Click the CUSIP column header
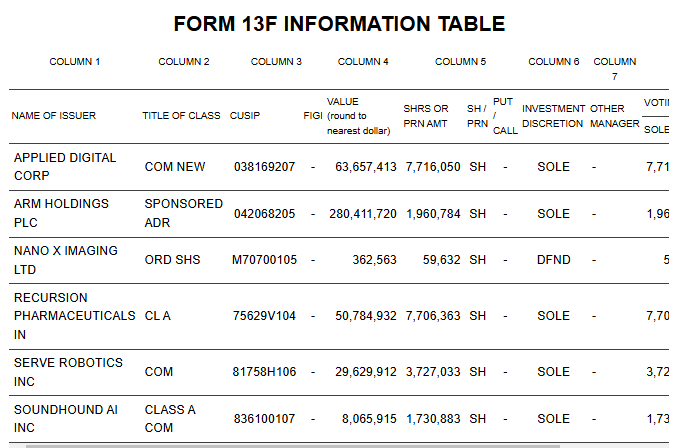This screenshot has width=679, height=448. click(245, 116)
